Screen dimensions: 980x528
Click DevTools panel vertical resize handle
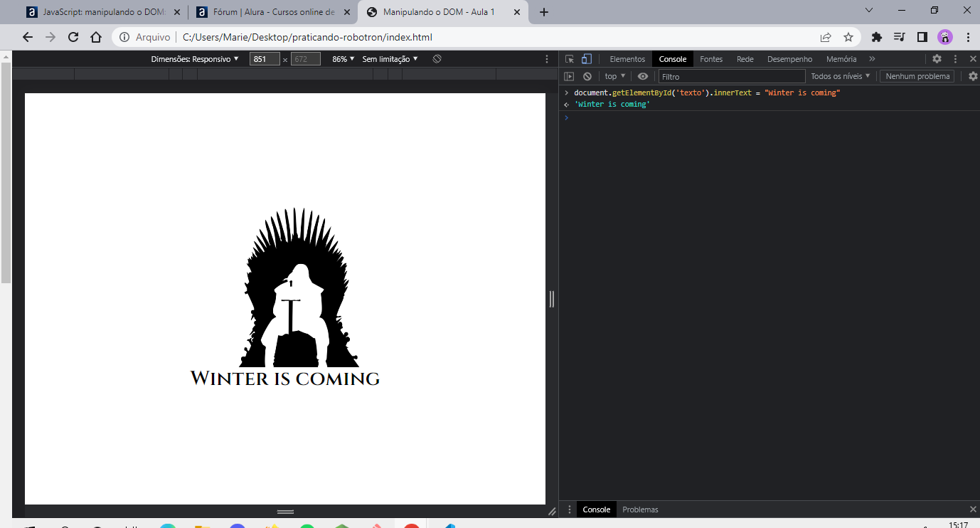coord(552,299)
